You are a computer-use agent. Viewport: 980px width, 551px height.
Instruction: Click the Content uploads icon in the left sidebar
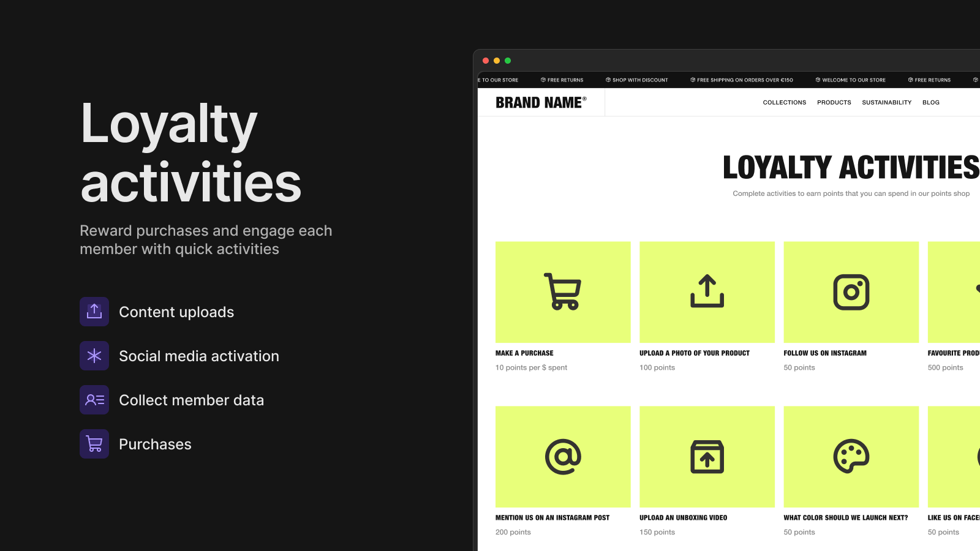coord(94,312)
